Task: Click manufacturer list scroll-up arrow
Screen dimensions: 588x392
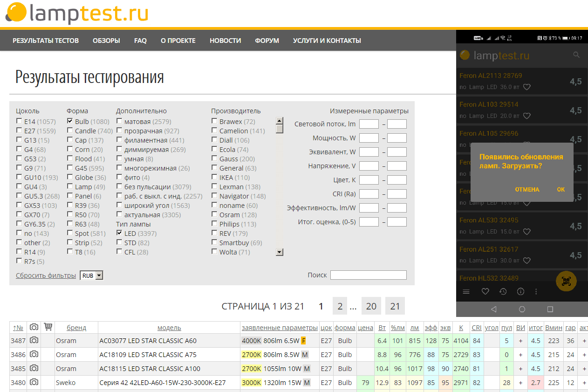Action: pos(280,120)
